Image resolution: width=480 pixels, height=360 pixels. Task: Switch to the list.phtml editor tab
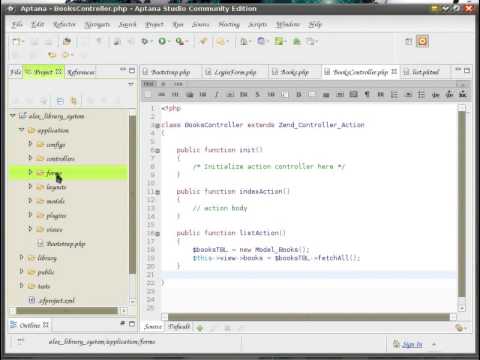pos(426,72)
